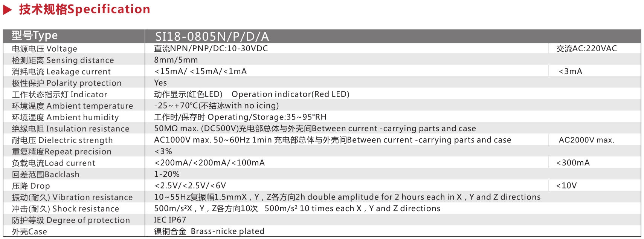
Task: Click the 回差范围Backlash row label
Action: click(46, 175)
